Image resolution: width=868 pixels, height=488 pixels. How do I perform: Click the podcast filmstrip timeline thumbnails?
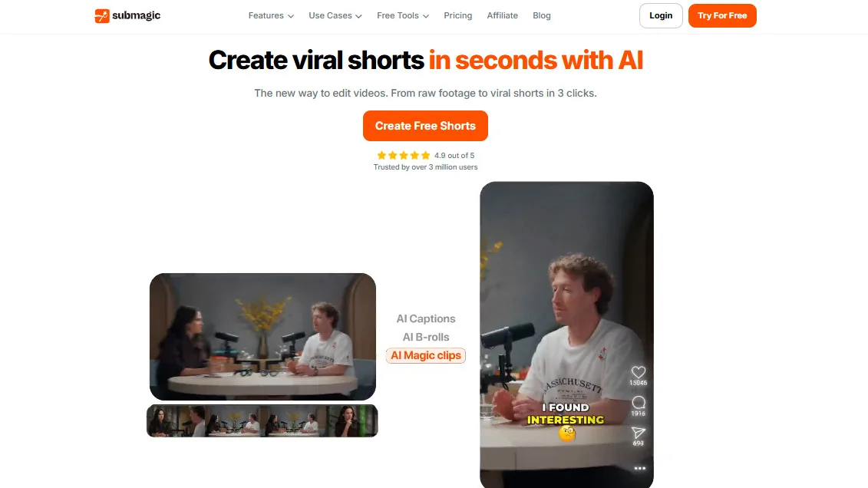pos(262,420)
